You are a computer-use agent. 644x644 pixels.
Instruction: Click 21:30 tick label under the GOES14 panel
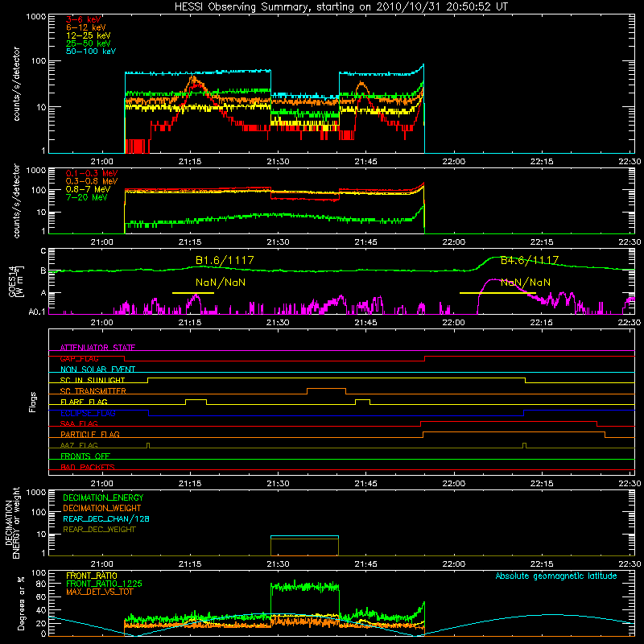point(278,323)
